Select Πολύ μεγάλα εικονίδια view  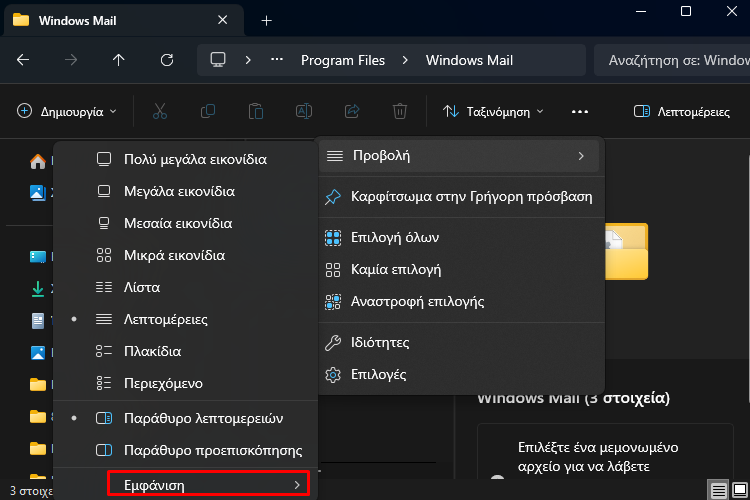coord(186,159)
